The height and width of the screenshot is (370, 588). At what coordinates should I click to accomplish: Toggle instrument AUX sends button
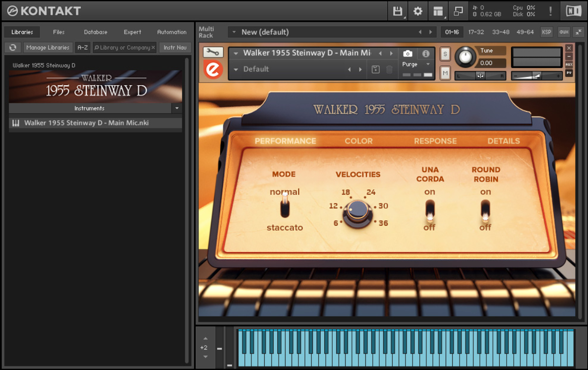pyautogui.click(x=569, y=64)
